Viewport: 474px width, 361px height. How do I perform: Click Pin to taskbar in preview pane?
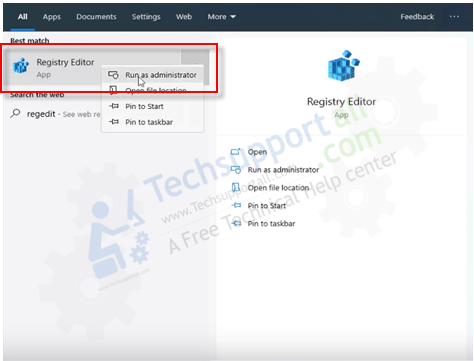coord(271,224)
